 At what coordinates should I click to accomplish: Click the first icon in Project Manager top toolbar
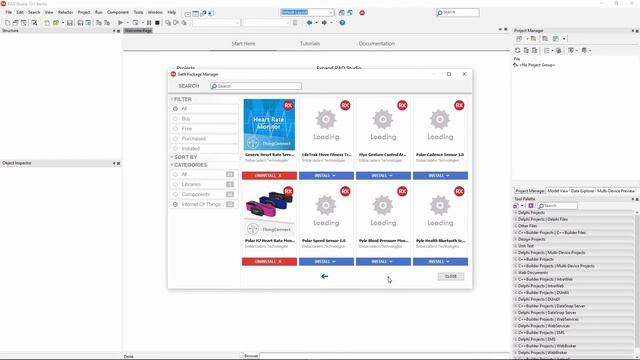pos(519,39)
